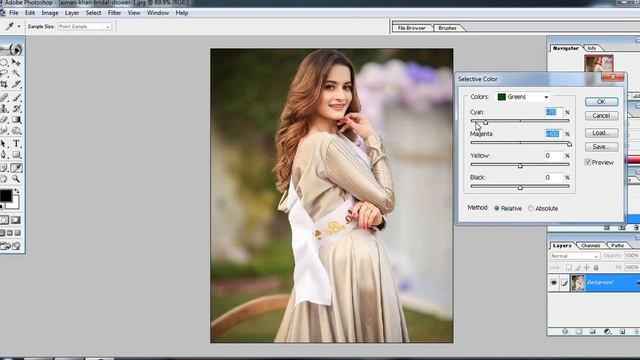640x360 pixels.
Task: Click the foreground color swatch
Action: tap(5, 196)
